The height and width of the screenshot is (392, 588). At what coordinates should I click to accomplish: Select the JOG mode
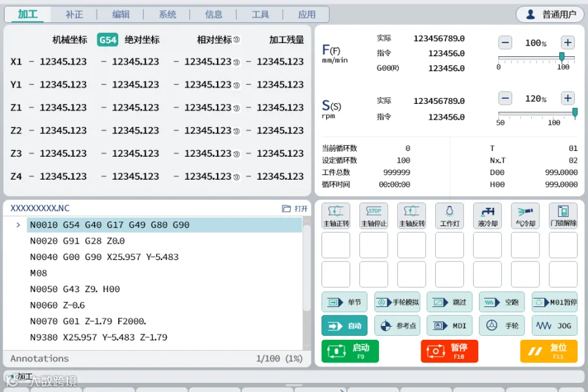[x=555, y=325]
